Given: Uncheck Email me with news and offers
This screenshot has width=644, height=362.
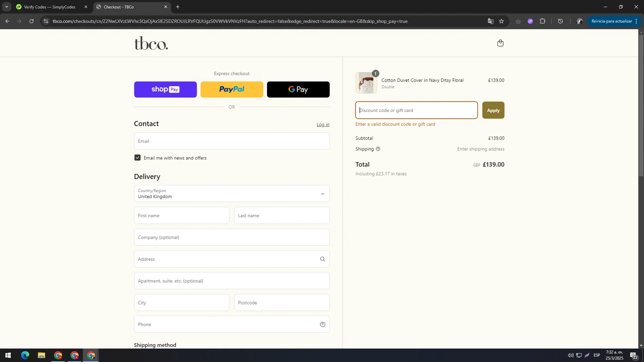Looking at the screenshot, I should click(x=137, y=158).
